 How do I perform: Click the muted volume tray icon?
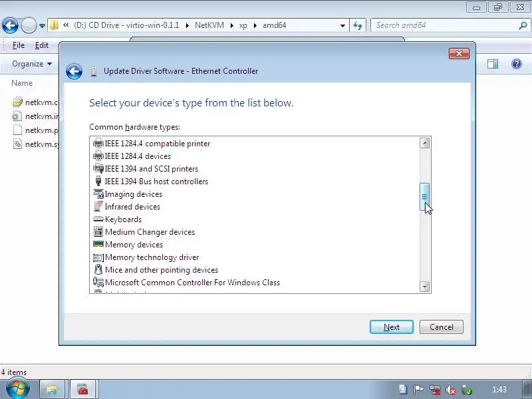coord(451,390)
